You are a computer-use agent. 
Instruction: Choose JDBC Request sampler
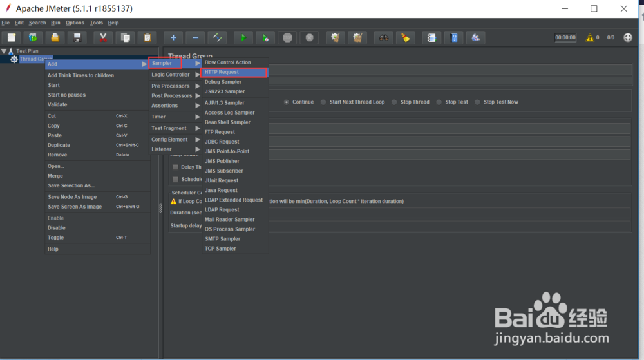[x=235, y=142]
